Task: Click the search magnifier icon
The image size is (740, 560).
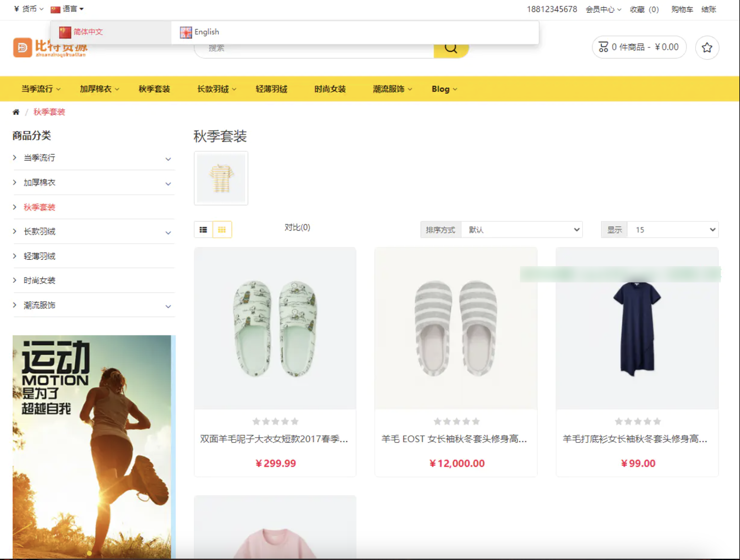Action: tap(451, 47)
